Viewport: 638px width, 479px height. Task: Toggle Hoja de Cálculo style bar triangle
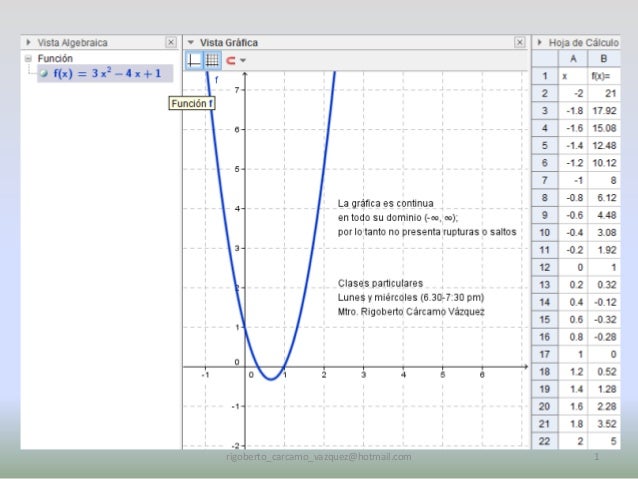point(540,43)
